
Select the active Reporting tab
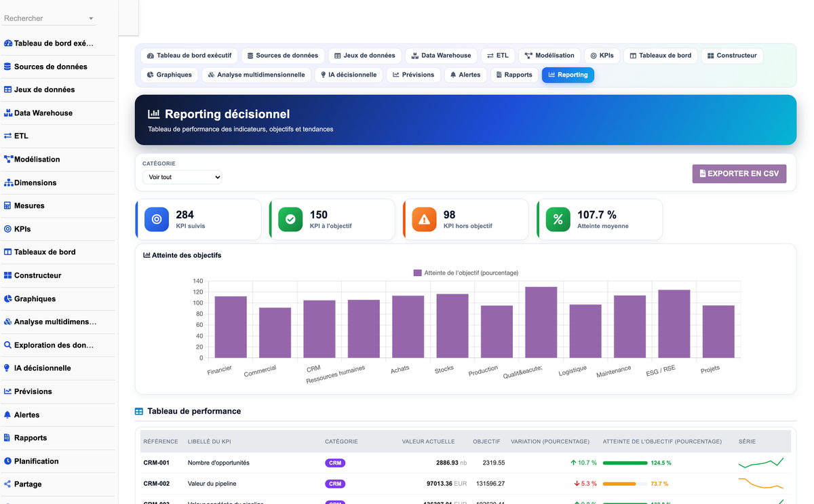click(x=568, y=75)
